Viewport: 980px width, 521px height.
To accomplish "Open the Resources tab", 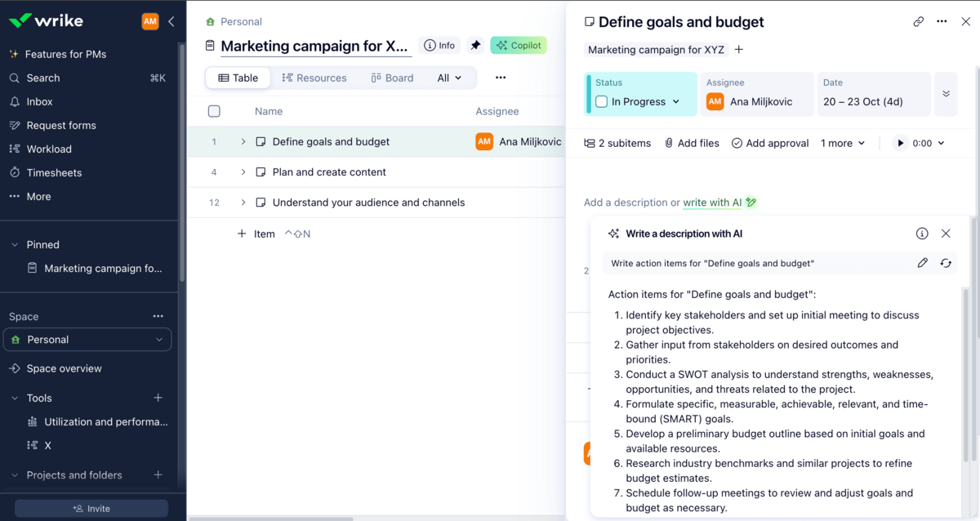I will click(314, 77).
